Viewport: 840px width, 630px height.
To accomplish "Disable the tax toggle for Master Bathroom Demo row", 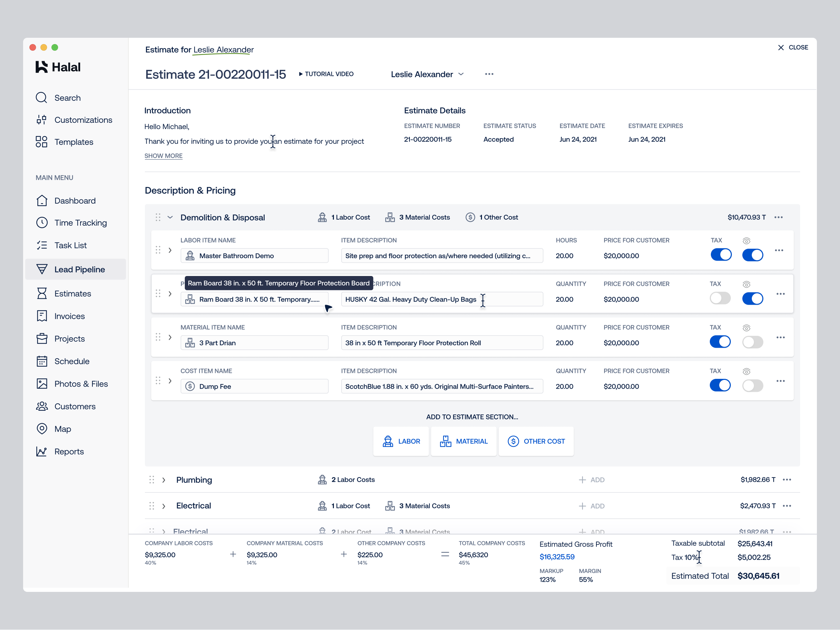I will click(x=721, y=255).
